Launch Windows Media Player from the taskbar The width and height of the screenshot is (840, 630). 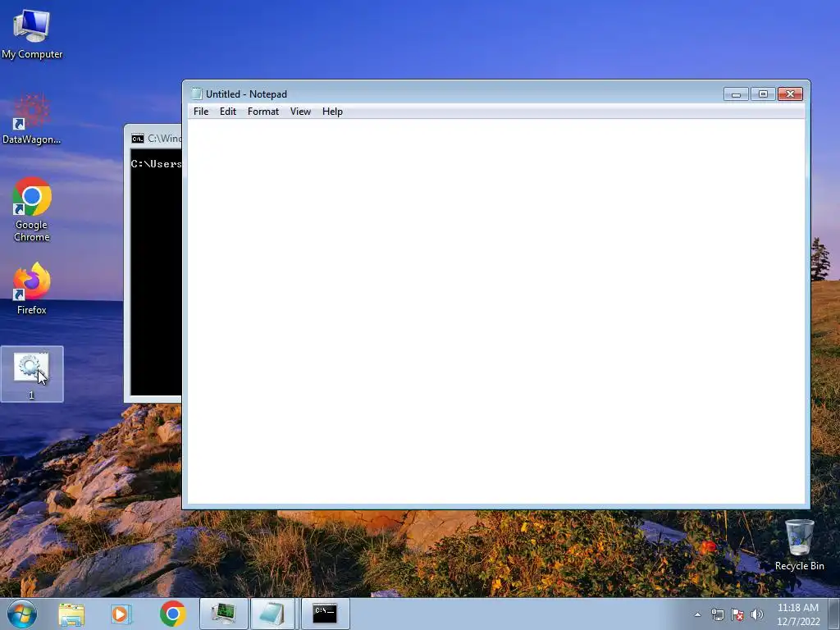point(121,614)
